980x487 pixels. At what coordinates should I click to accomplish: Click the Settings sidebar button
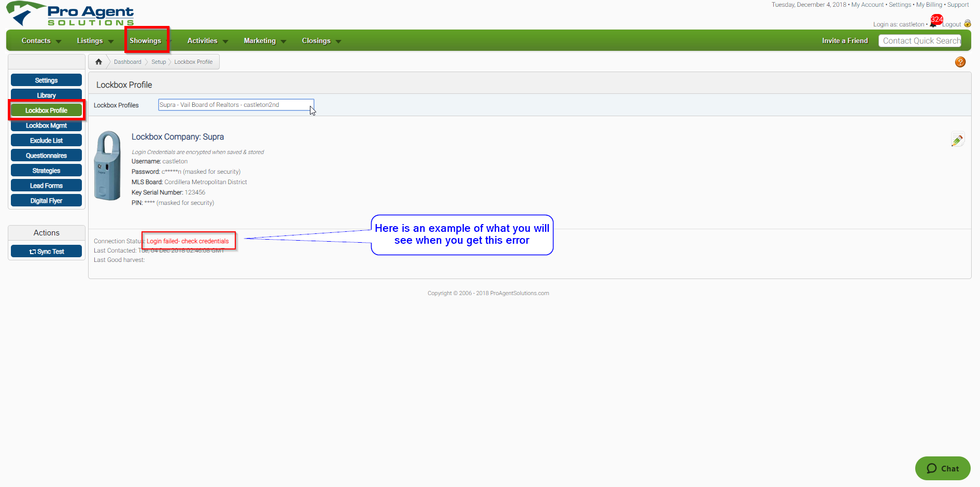[46, 80]
